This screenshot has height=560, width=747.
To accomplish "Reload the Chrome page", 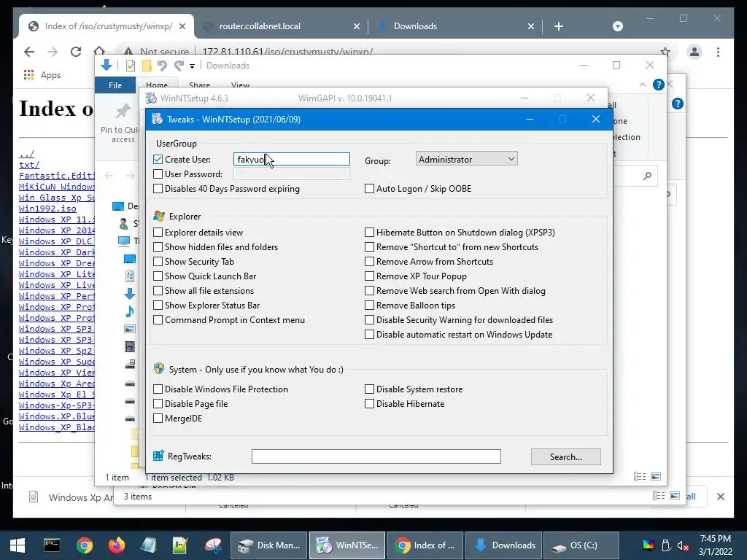I will [76, 52].
